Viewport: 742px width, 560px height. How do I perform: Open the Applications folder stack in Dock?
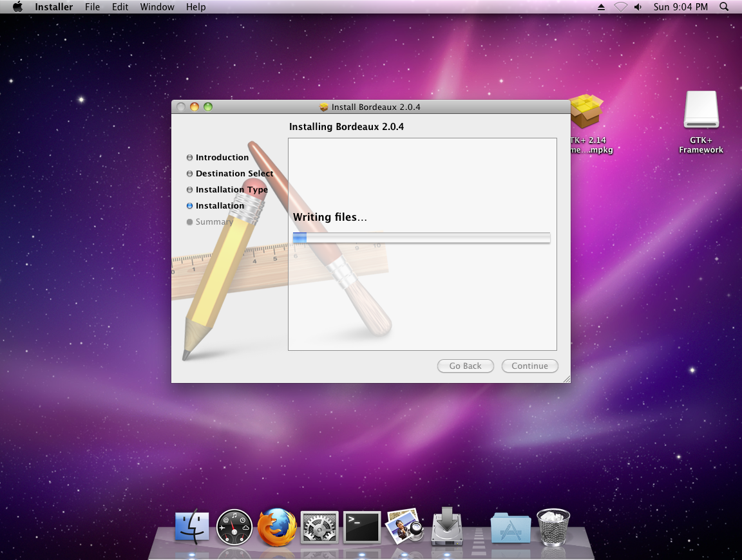click(x=511, y=527)
